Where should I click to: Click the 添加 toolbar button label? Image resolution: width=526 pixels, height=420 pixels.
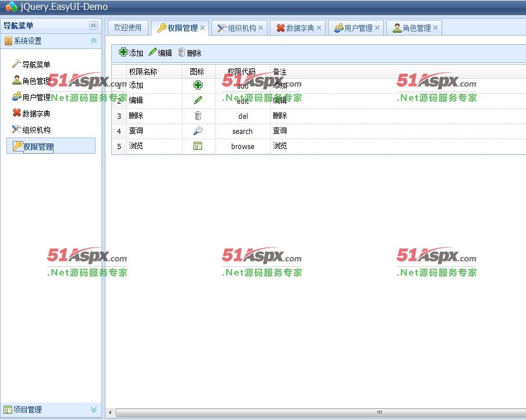(x=136, y=53)
